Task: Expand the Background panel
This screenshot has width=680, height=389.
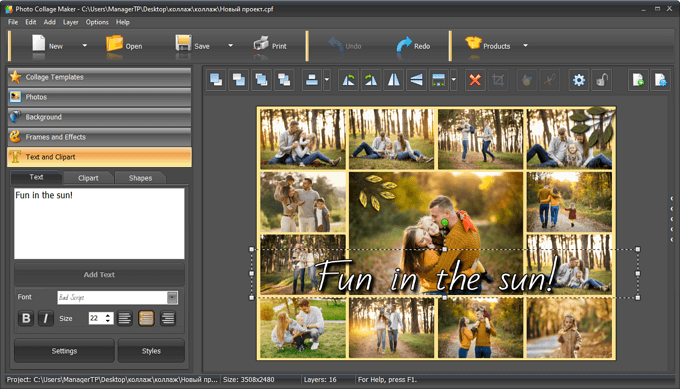Action: pyautogui.click(x=99, y=117)
